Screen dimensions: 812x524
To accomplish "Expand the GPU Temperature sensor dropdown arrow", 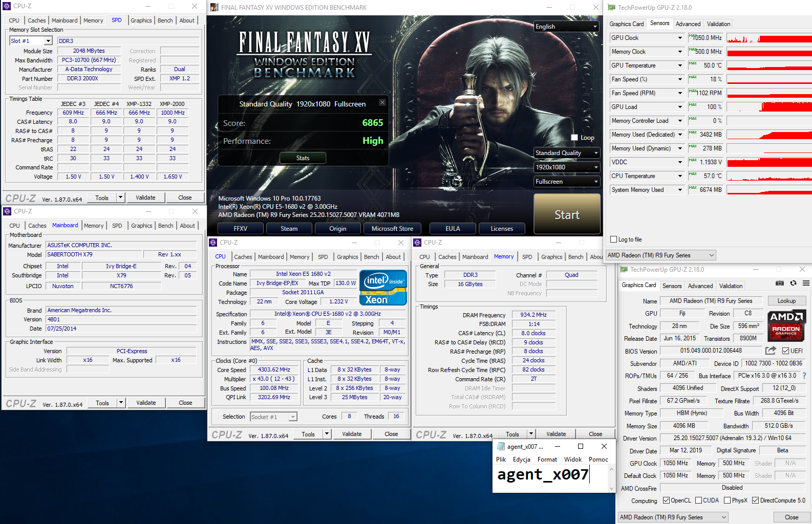I will [680, 65].
